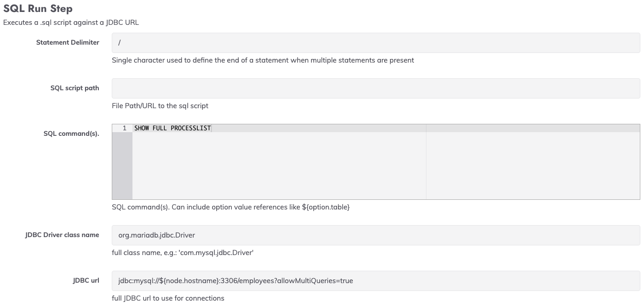The image size is (644, 308).
Task: Click the JDBC Driver class name field
Action: [376, 235]
